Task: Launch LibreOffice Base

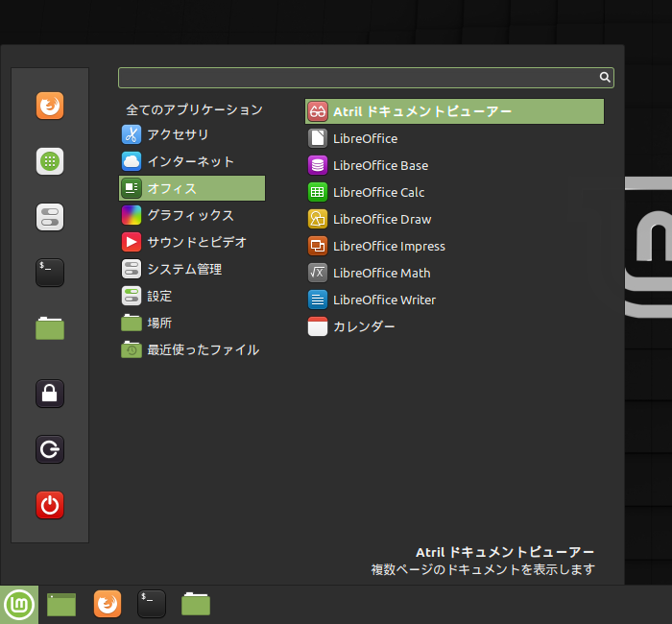Action: tap(454, 165)
